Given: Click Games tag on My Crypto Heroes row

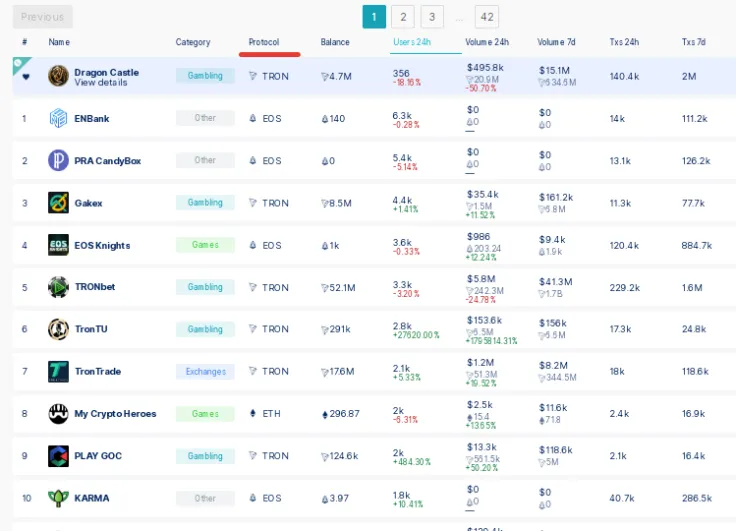Looking at the screenshot, I should point(205,414).
